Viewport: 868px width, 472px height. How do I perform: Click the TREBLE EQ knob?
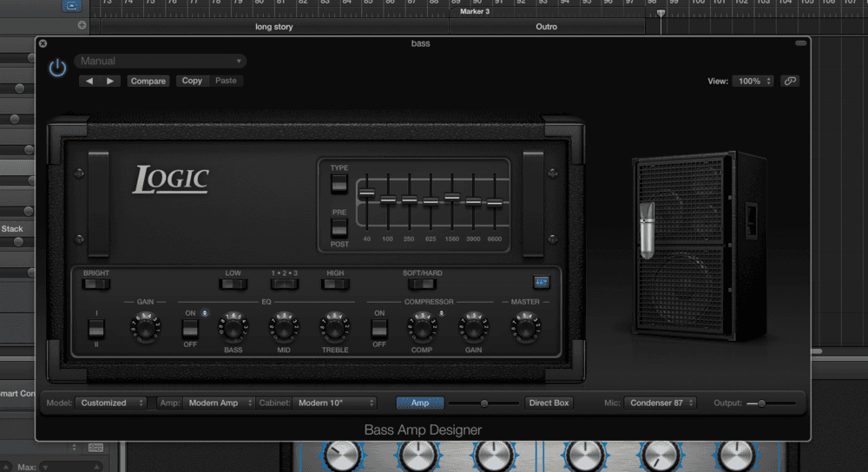[334, 327]
